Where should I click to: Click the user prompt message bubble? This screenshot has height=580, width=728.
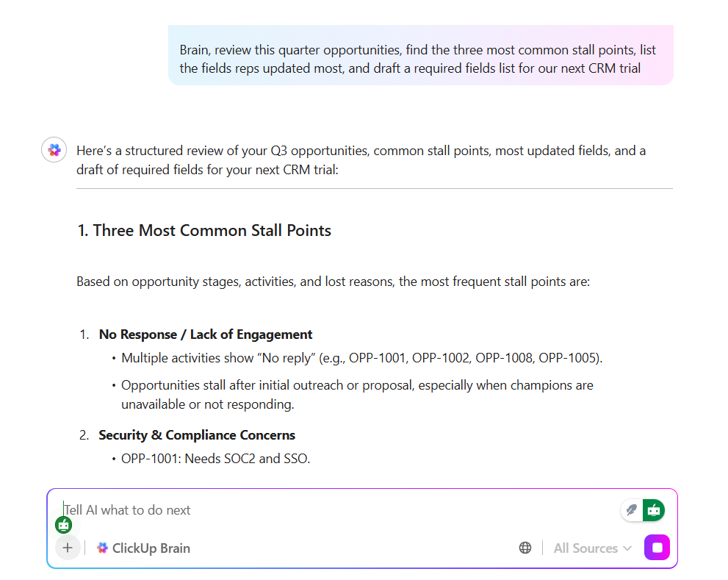click(x=420, y=60)
